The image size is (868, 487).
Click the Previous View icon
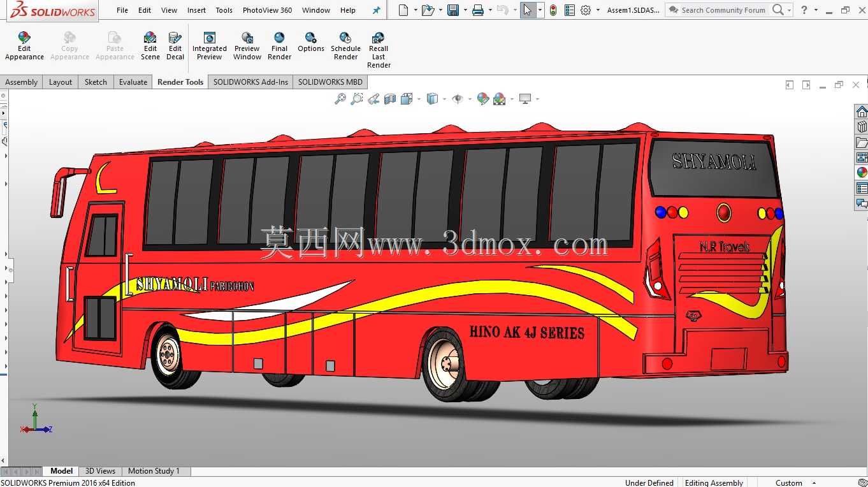click(x=373, y=99)
